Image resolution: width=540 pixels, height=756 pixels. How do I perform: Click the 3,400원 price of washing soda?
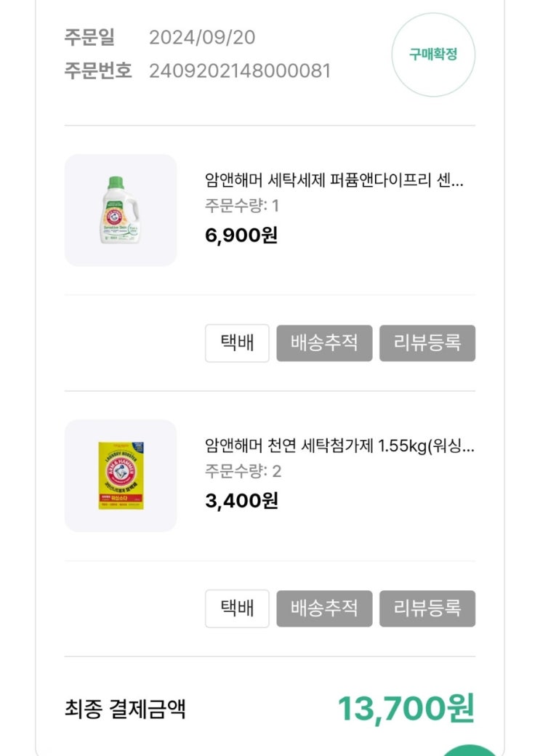(x=241, y=501)
